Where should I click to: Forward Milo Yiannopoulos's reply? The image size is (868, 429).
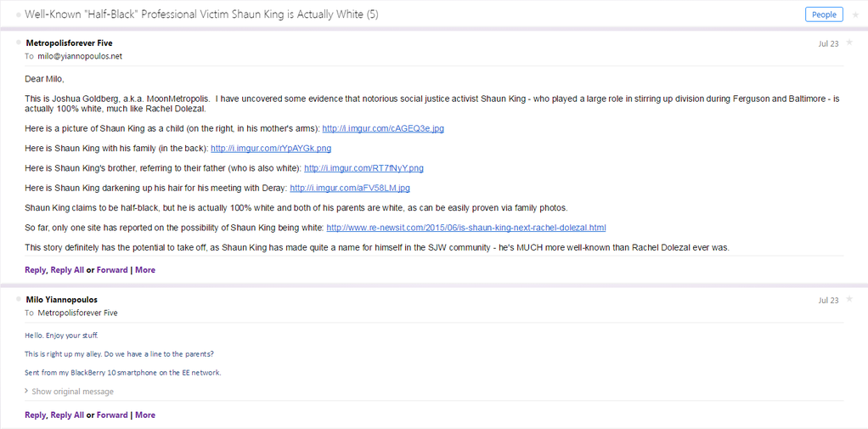pos(112,415)
